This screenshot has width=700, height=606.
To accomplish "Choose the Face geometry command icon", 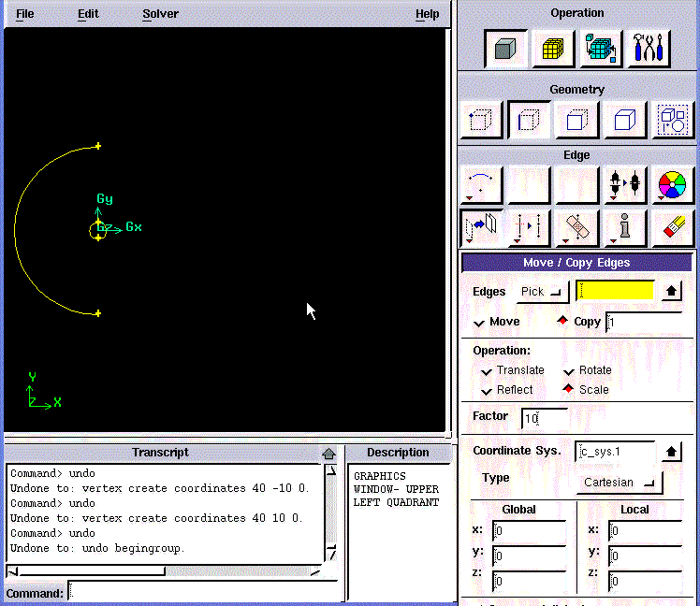I will pyautogui.click(x=576, y=120).
